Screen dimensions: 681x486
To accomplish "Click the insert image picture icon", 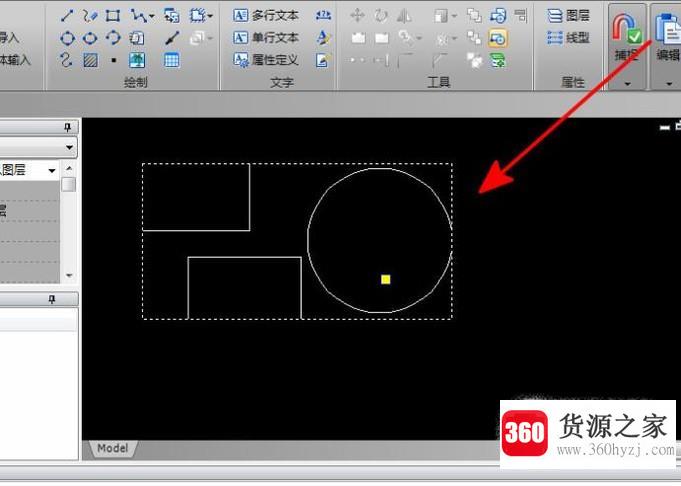I will pyautogui.click(x=137, y=60).
